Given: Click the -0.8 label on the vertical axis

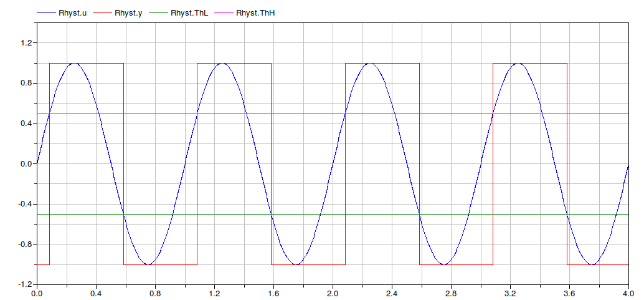Looking at the screenshot, I should (24, 244).
